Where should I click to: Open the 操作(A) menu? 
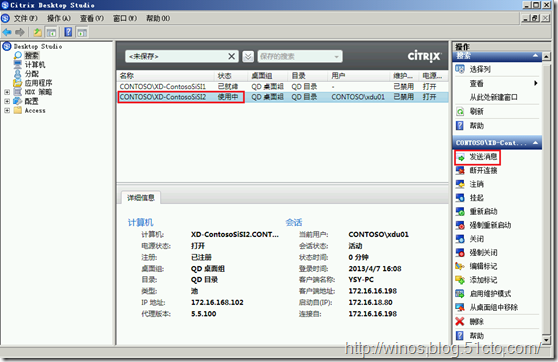point(59,18)
